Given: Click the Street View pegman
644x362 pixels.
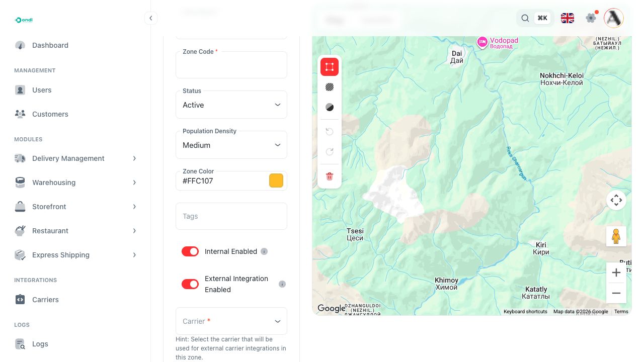Looking at the screenshot, I should 616,236.
